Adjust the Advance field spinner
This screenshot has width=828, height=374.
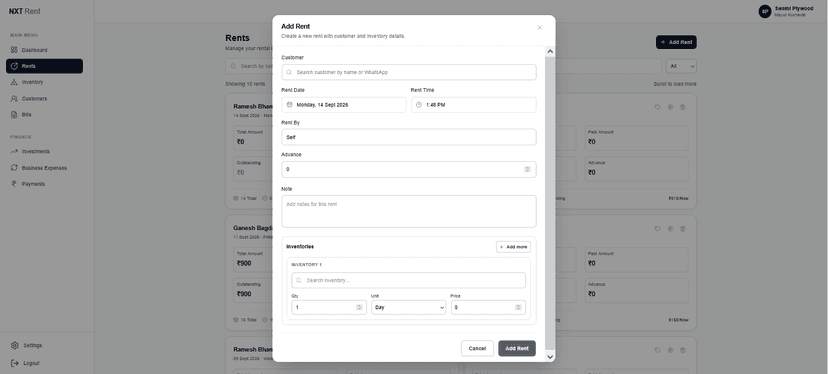coord(527,169)
